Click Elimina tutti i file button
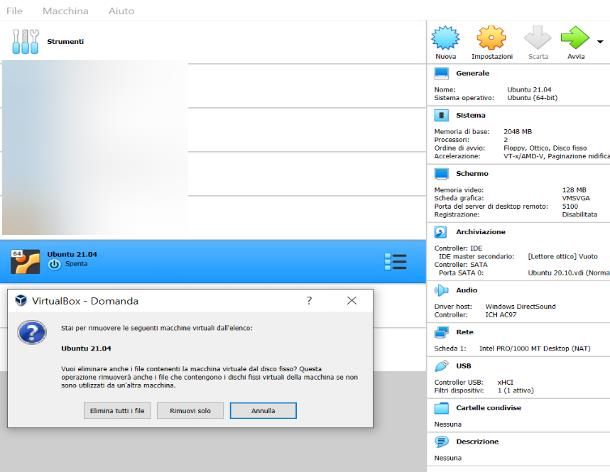The height and width of the screenshot is (472, 610). (117, 411)
